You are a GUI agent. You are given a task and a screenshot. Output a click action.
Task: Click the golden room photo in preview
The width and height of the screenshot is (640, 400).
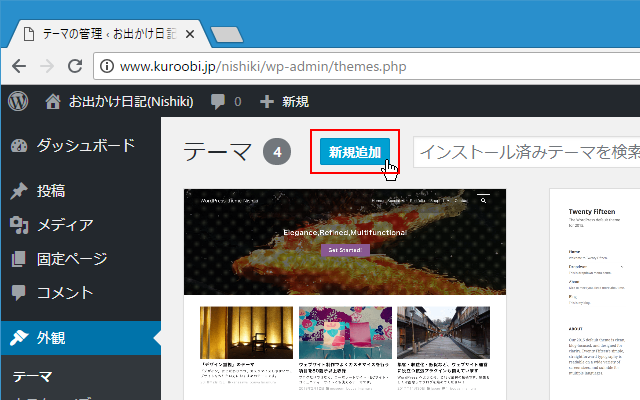pyautogui.click(x=246, y=333)
